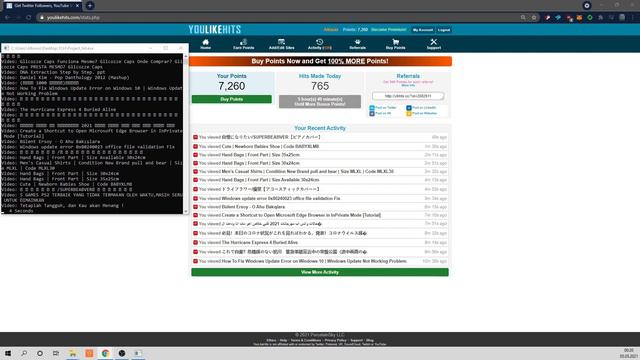Click the zoom magnifier icon in address bar

pos(523,18)
